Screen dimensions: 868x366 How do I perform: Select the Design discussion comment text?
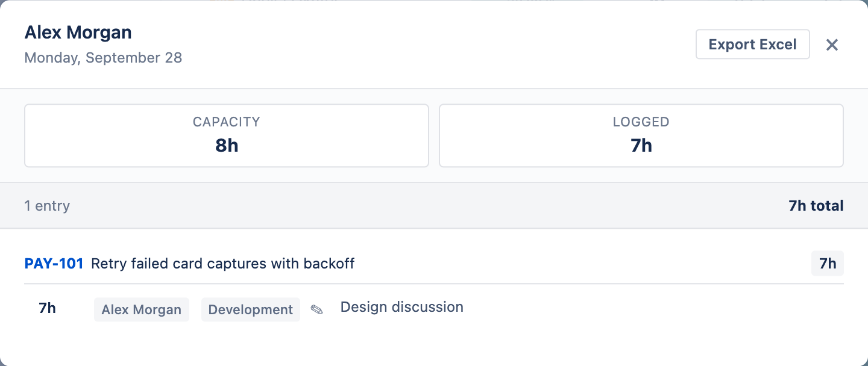point(402,307)
